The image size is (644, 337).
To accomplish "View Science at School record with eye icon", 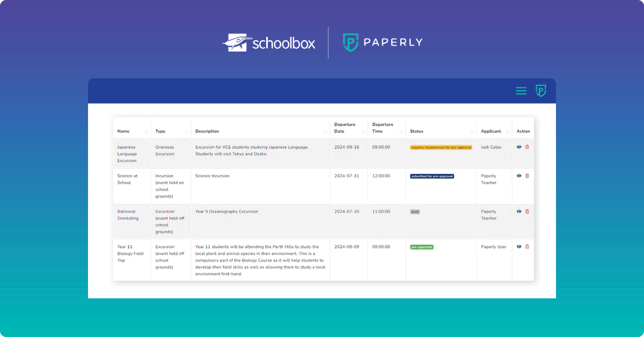I will [x=518, y=175].
